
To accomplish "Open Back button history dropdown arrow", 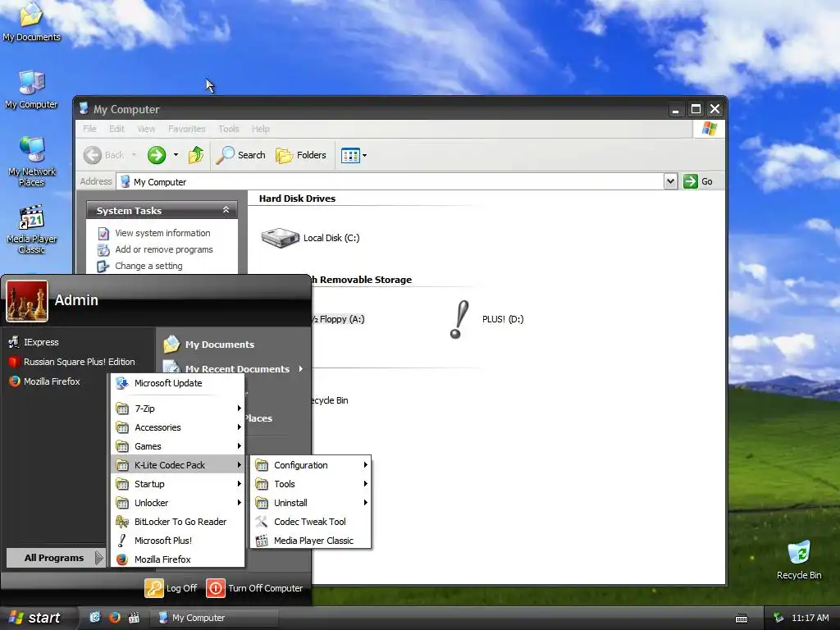I will (134, 155).
